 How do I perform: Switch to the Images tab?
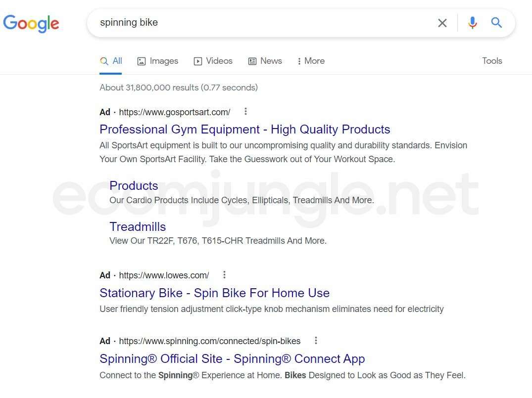158,61
